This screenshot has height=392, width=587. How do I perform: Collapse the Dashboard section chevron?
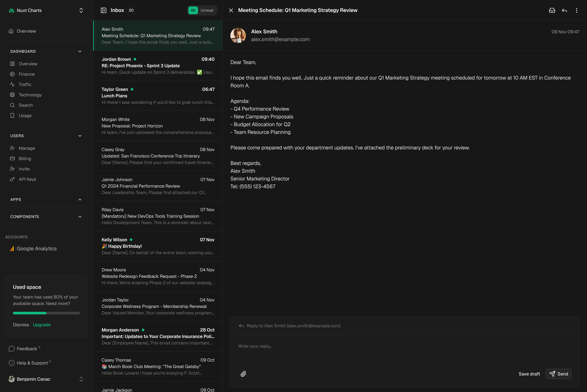(80, 51)
